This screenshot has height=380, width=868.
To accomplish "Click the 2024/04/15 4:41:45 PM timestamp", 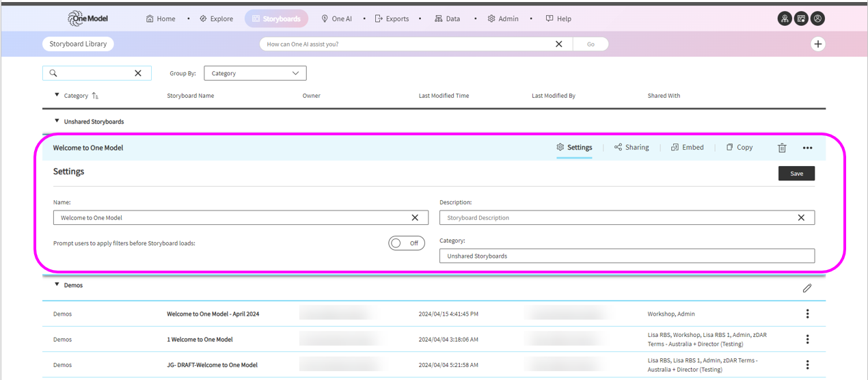I will [448, 314].
